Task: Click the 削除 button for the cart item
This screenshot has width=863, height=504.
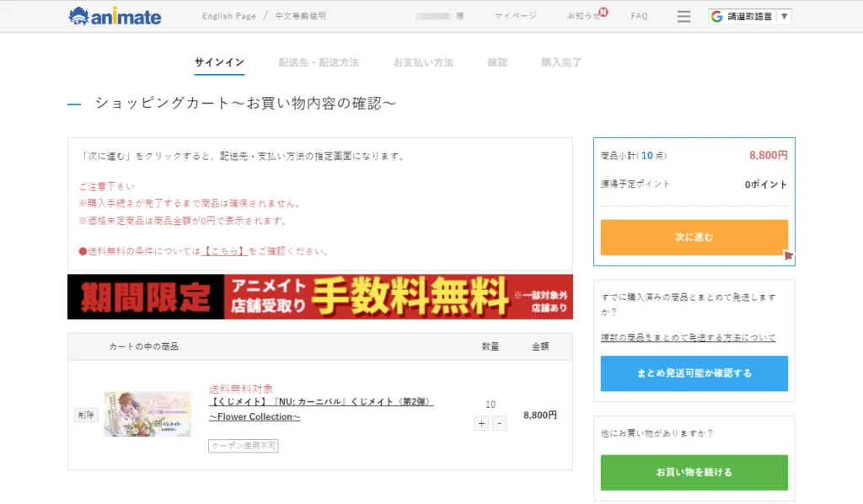Action: 86,415
